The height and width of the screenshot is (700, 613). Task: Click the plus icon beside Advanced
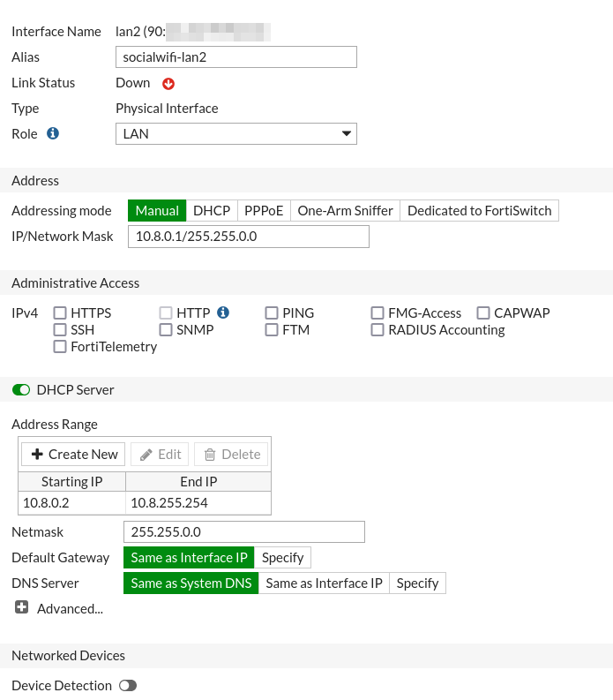coord(22,608)
